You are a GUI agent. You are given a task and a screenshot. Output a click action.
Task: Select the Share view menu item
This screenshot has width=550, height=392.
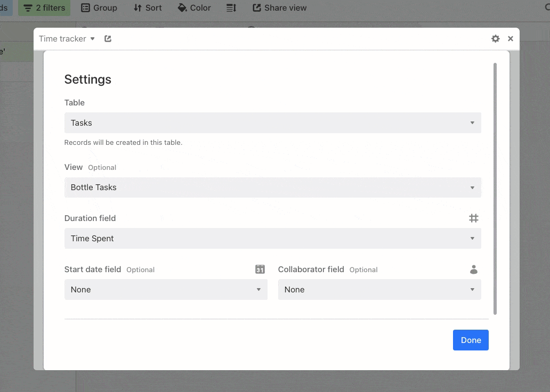click(x=279, y=7)
